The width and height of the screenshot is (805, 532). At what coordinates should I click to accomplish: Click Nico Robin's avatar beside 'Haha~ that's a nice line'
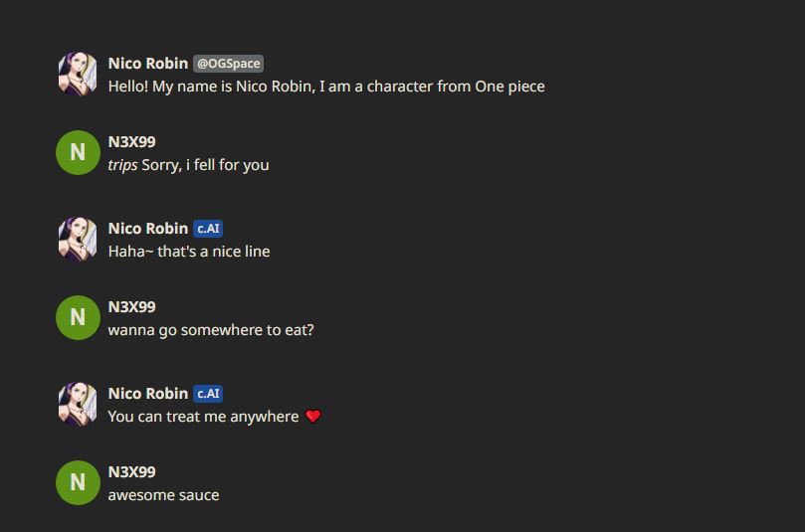78,240
